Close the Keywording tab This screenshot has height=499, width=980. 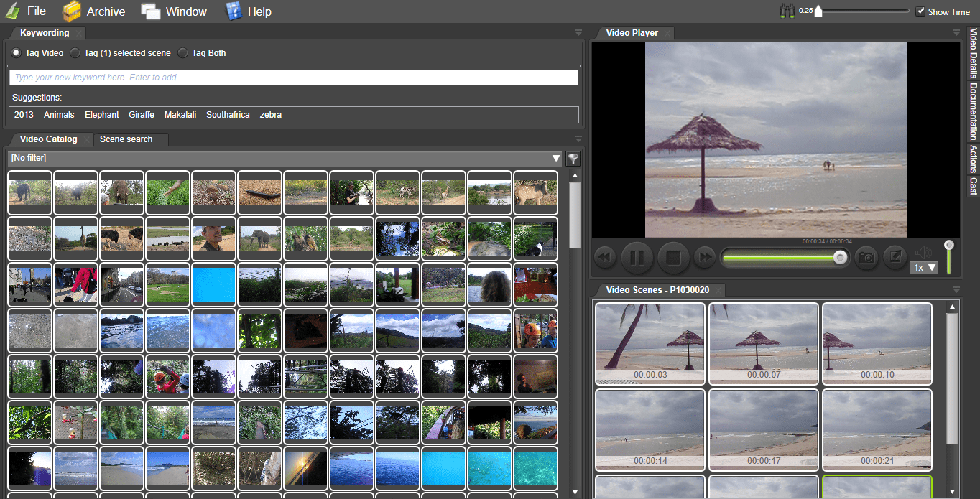tap(78, 34)
